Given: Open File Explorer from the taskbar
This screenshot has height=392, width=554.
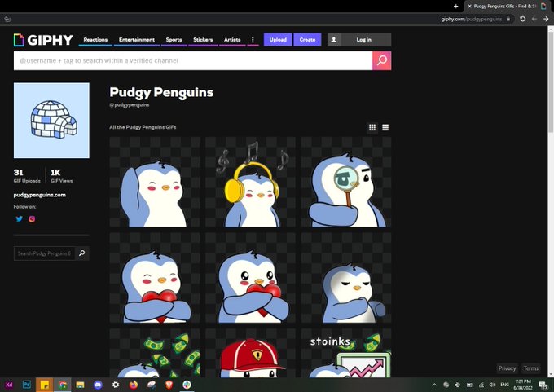Looking at the screenshot, I should point(80,385).
